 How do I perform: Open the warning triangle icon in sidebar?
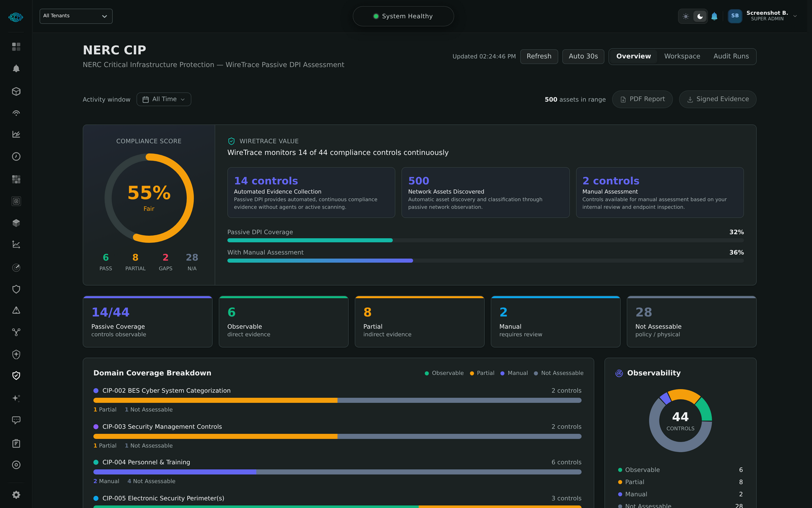[x=16, y=310]
